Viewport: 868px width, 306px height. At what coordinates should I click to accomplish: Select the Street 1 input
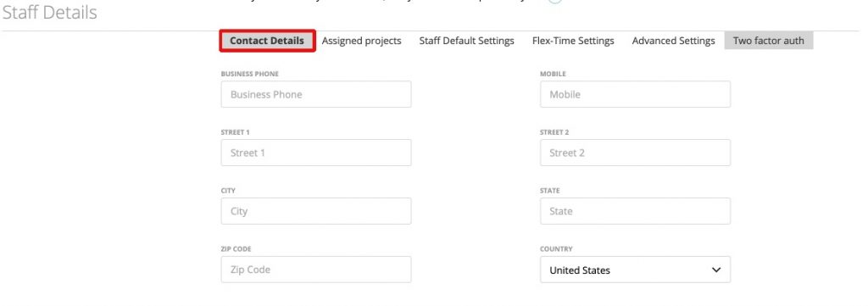pos(316,153)
